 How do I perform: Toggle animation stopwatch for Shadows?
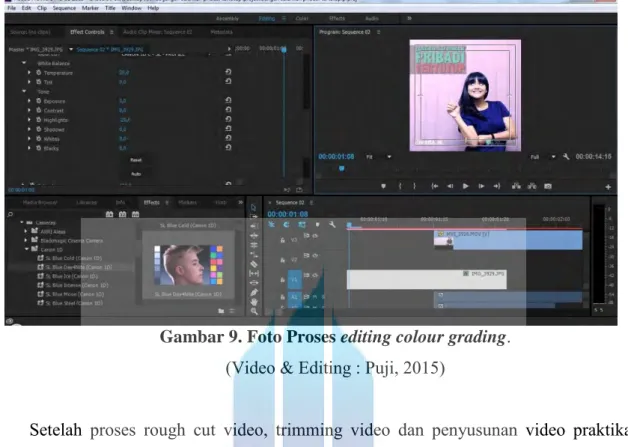(39, 129)
